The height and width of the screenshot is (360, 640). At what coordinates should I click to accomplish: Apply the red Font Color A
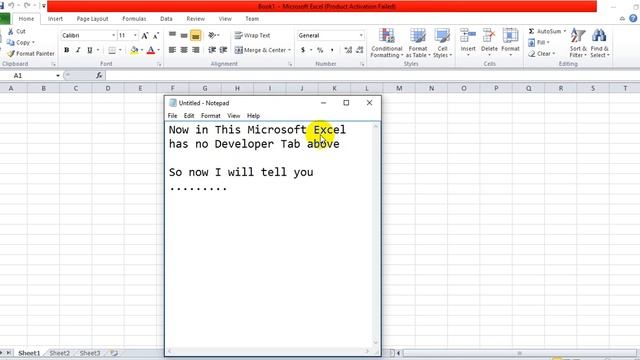[x=151, y=50]
